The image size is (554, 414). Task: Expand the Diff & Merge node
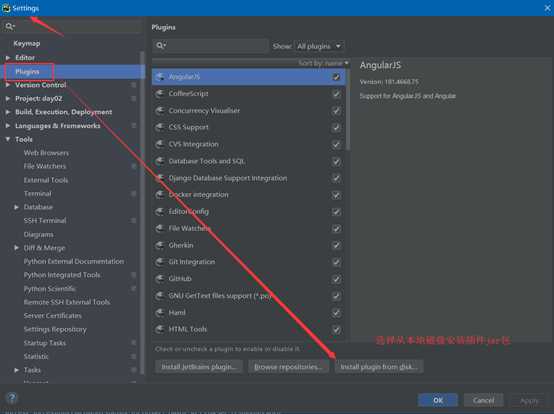(x=16, y=248)
